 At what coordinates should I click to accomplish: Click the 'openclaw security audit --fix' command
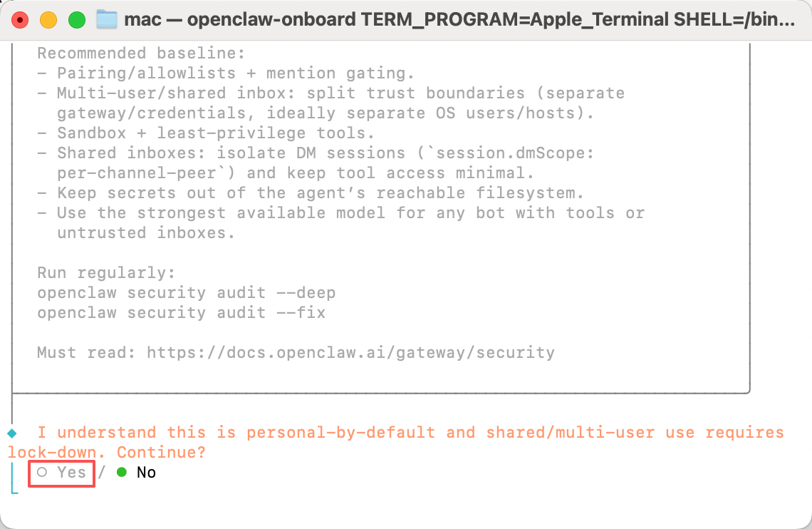(181, 312)
